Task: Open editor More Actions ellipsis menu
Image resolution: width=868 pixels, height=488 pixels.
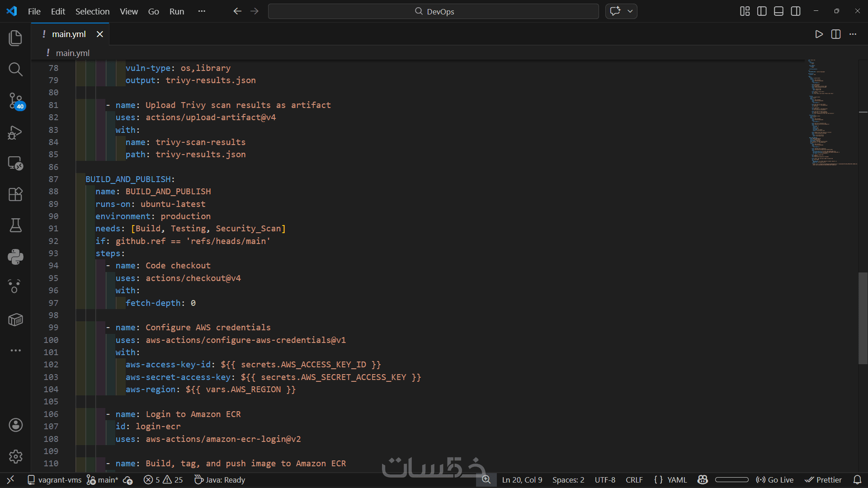Action: [x=853, y=34]
